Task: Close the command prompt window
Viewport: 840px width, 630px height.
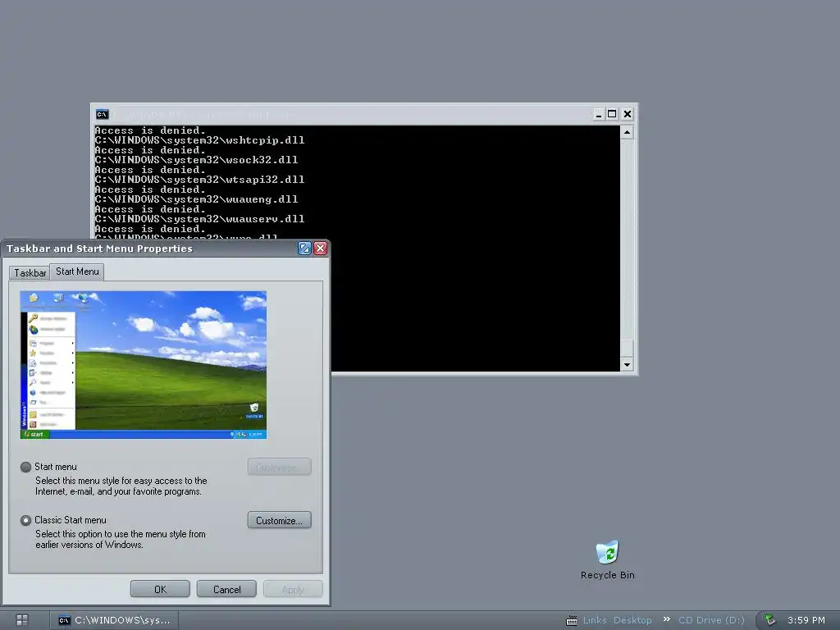Action: point(628,114)
